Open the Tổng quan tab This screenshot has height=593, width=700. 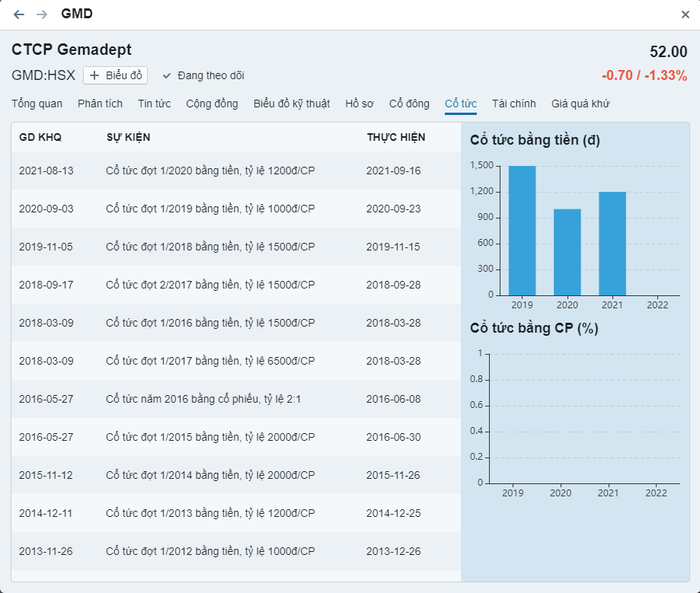[x=37, y=104]
